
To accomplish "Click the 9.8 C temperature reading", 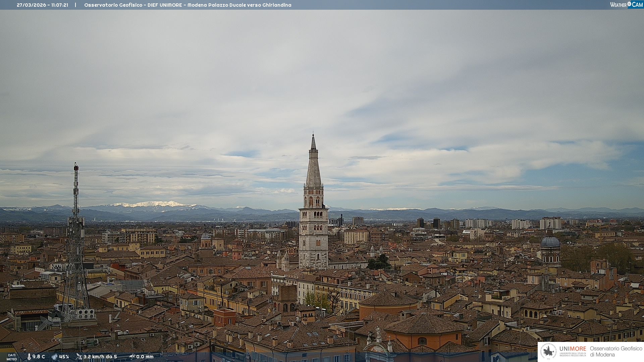I will click(x=39, y=357).
